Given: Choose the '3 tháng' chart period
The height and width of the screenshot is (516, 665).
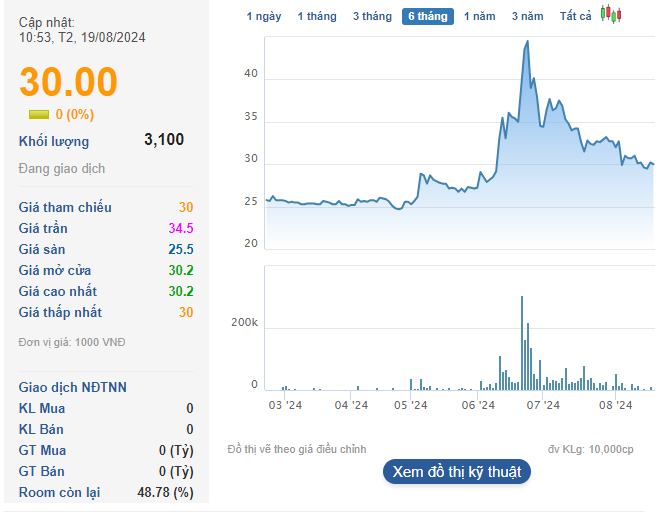Looking at the screenshot, I should point(372,16).
